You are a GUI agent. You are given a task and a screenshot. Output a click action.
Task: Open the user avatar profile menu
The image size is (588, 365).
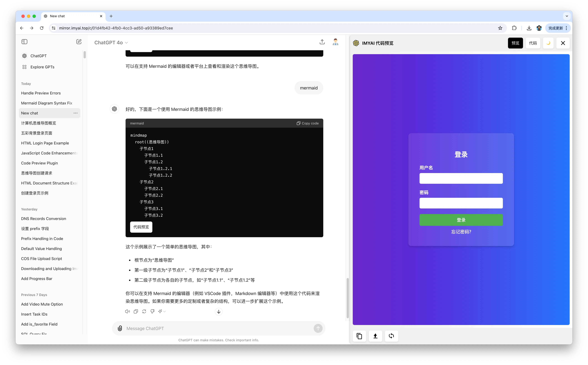point(335,42)
